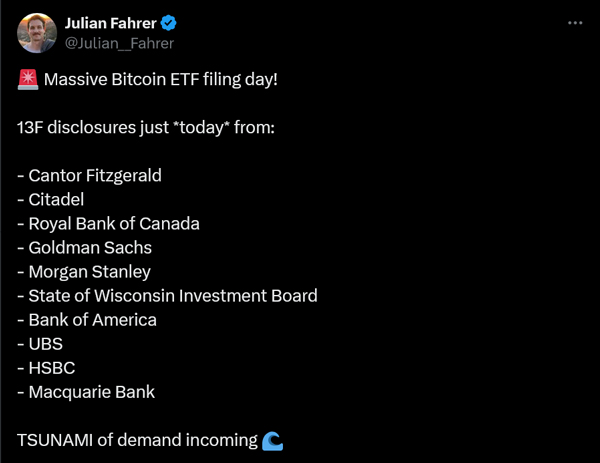Click Julian Fahrer's profile avatar
The image size is (600, 463).
tap(36, 33)
